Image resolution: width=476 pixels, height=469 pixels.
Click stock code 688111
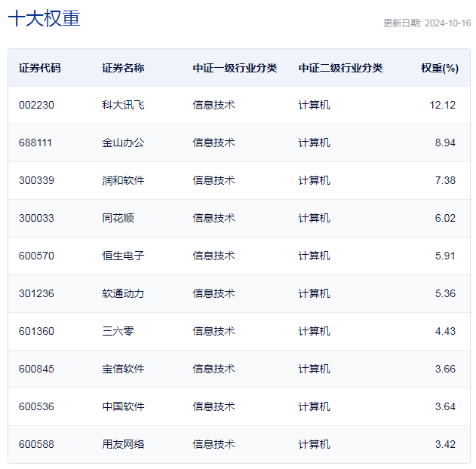point(35,143)
